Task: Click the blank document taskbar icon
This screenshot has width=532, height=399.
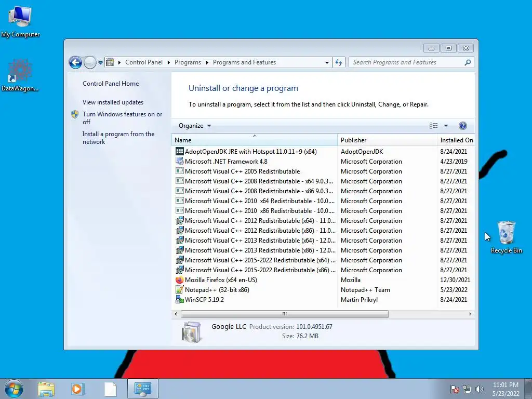Action: pyautogui.click(x=110, y=389)
